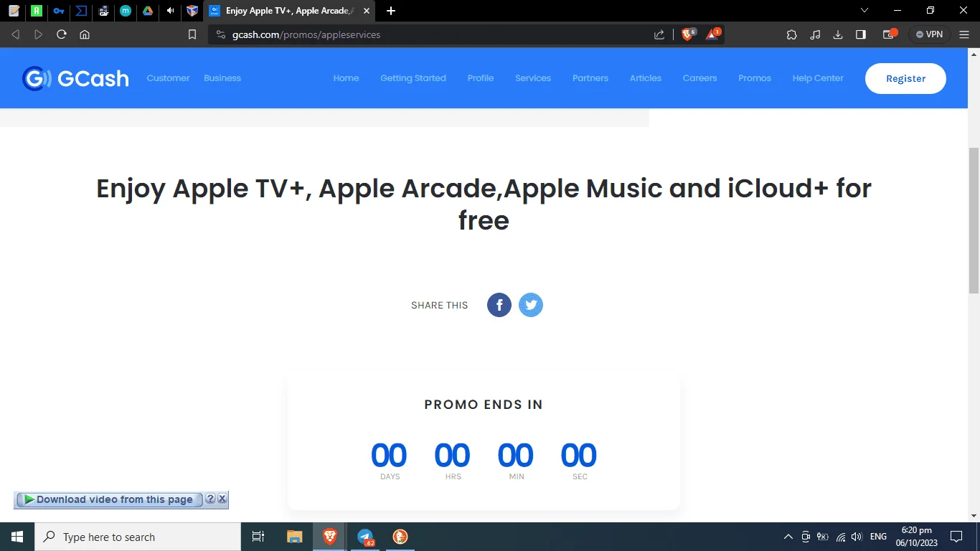Open the Articles menu item
Image resolution: width=980 pixels, height=551 pixels.
pos(646,78)
